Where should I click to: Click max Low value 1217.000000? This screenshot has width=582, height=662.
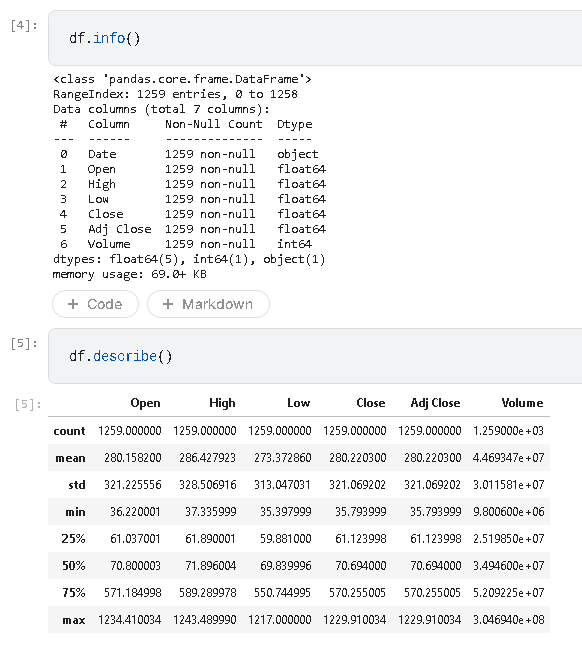tap(279, 620)
